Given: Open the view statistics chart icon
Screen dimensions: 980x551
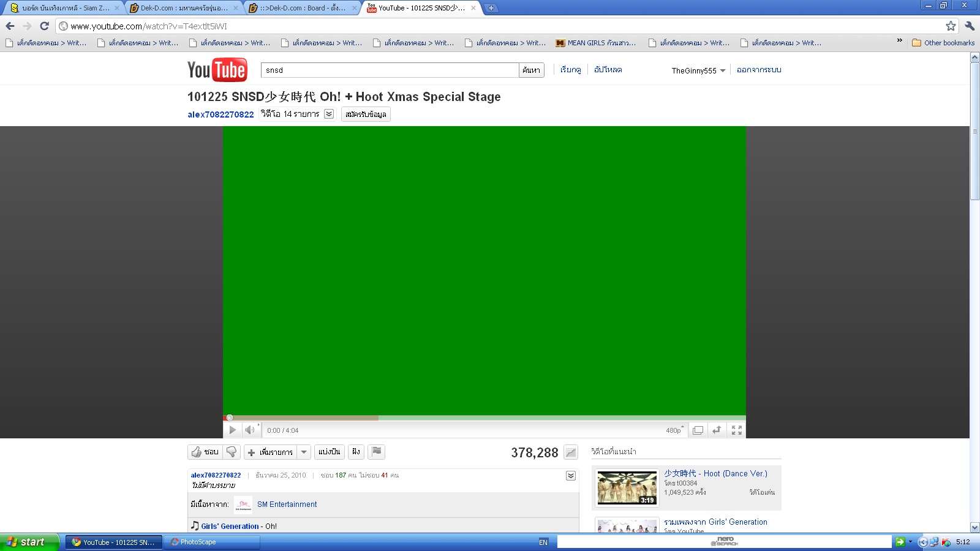Looking at the screenshot, I should coord(571,452).
